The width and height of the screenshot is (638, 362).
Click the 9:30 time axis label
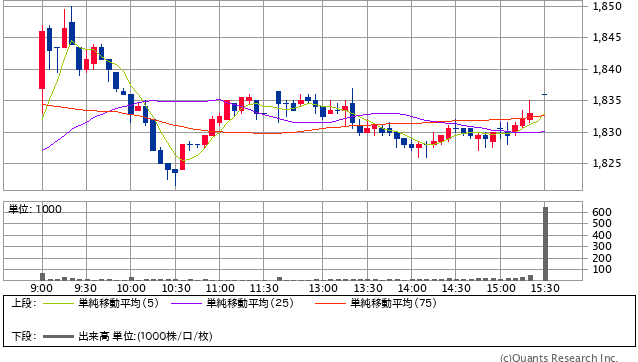coord(86,288)
